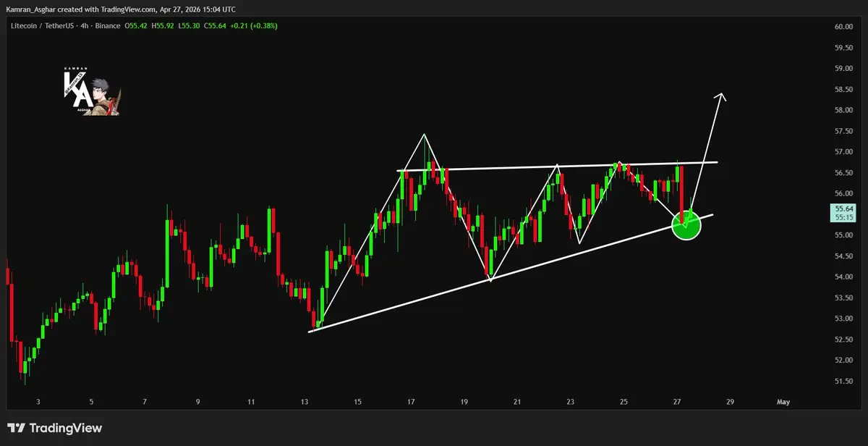Click the 54.00 price axis label
The image size is (868, 446).
(x=843, y=277)
